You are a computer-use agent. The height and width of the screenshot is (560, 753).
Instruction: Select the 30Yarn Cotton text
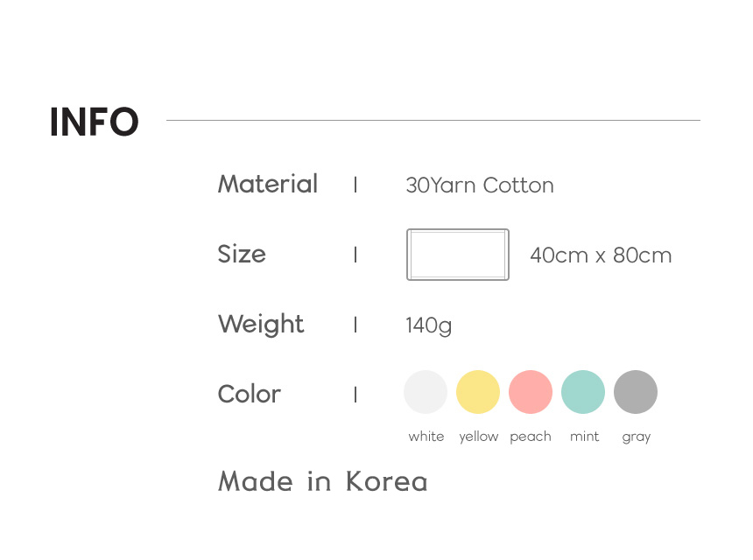480,185
